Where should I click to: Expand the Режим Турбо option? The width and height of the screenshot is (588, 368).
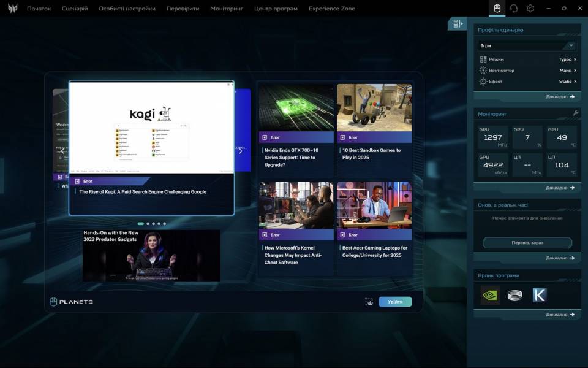(567, 59)
